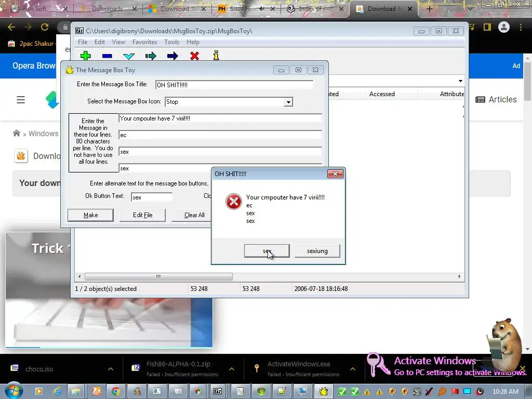Image resolution: width=532 pixels, height=399 pixels.
Task: Click the Test checkmark icon in 7-Zip
Action: point(129,56)
